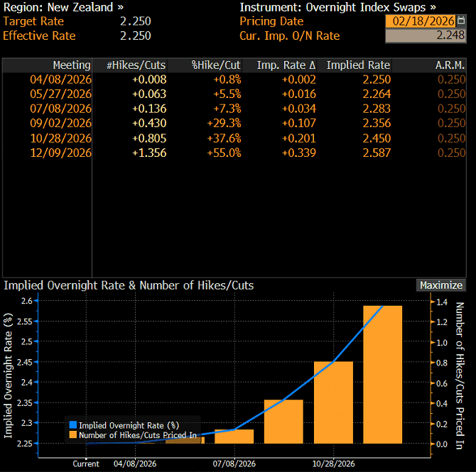Select the +0.002 implied rate change
Screen dimensions: 476x472
click(x=299, y=79)
